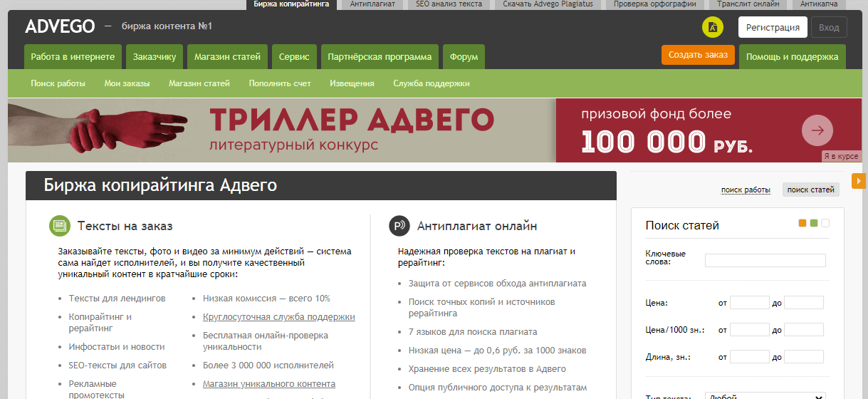
Task: Open the SEO анализ текста tab
Action: click(x=449, y=4)
